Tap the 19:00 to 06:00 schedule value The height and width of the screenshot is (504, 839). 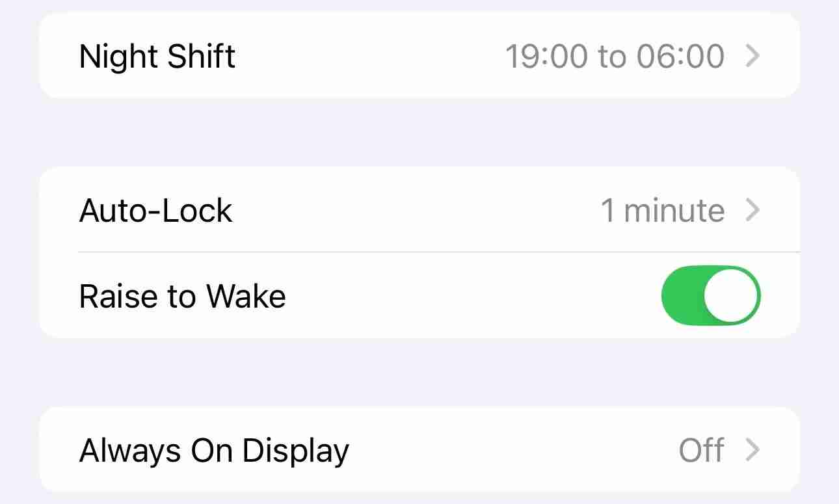(x=615, y=56)
